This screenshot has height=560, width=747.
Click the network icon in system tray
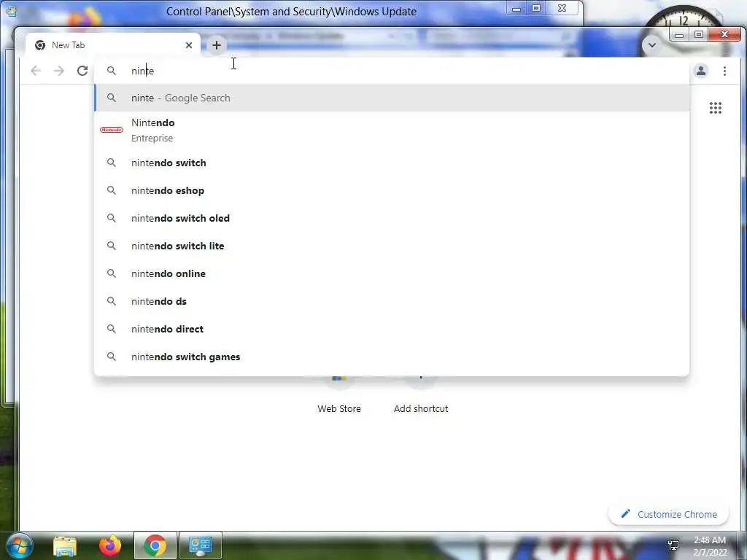[x=673, y=545]
